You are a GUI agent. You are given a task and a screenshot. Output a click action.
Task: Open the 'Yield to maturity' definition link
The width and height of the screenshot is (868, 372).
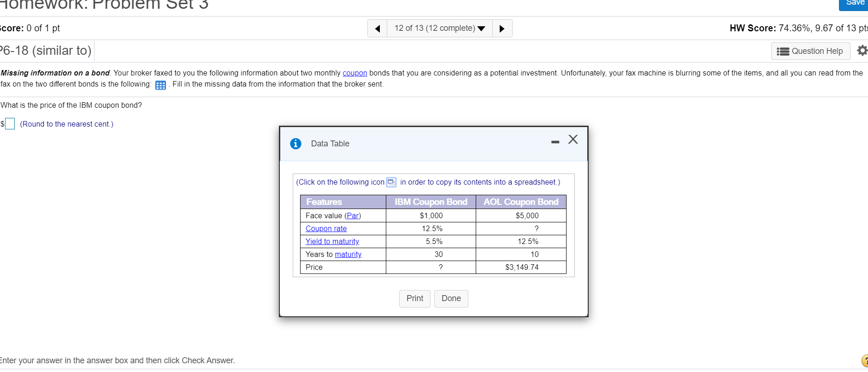pyautogui.click(x=332, y=241)
